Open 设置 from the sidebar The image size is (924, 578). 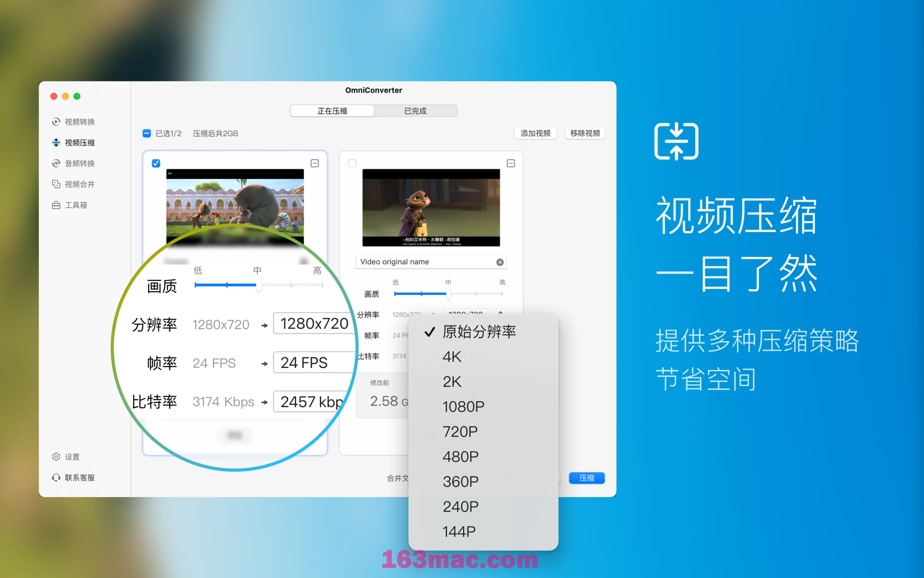pyautogui.click(x=66, y=457)
